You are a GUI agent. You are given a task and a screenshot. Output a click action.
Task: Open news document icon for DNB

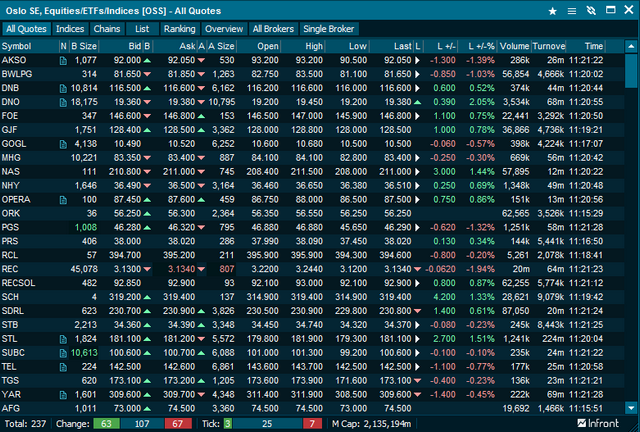point(63,89)
